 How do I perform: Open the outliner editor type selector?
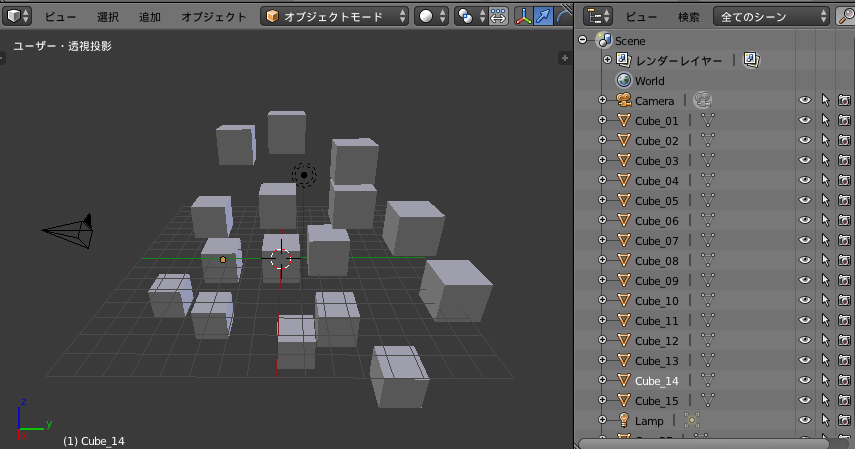[x=598, y=16]
